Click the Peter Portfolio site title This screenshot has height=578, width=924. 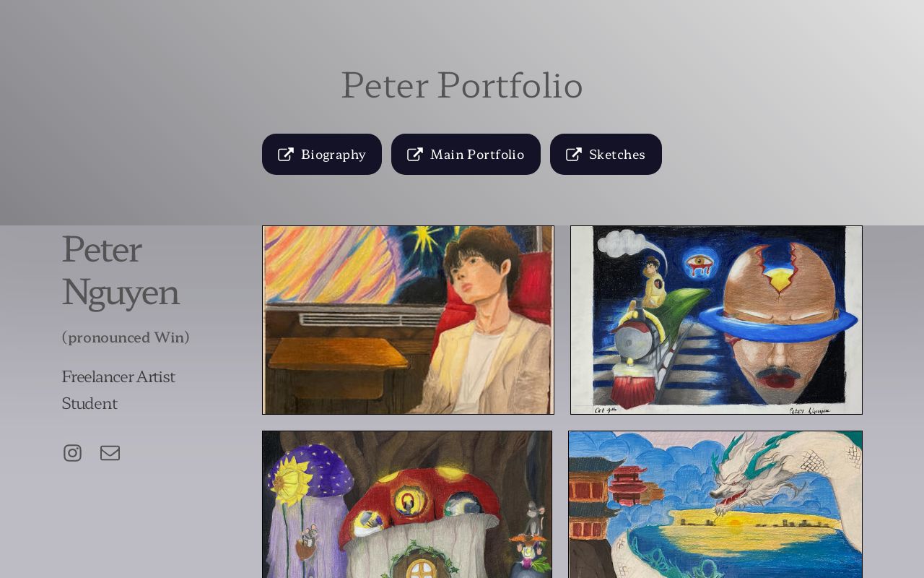(462, 85)
